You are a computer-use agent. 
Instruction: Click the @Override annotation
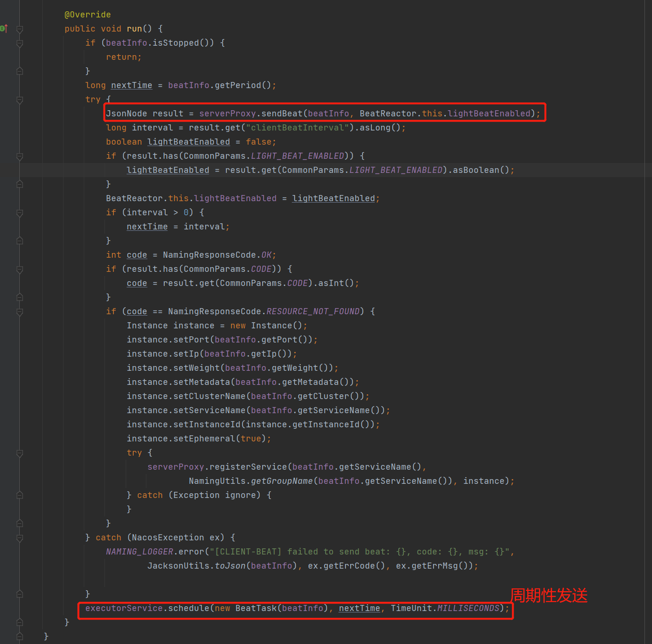tap(88, 15)
